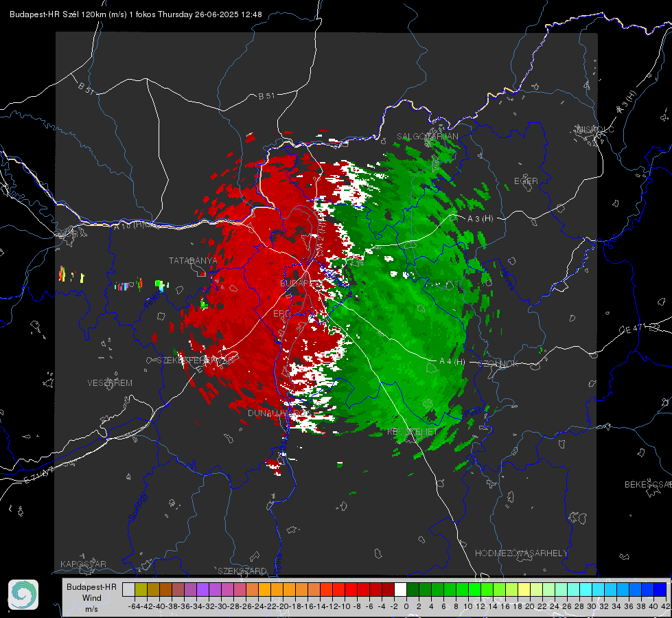672x618 pixels.
Task: Select the light gray first legend swatch
Action: [x=128, y=590]
